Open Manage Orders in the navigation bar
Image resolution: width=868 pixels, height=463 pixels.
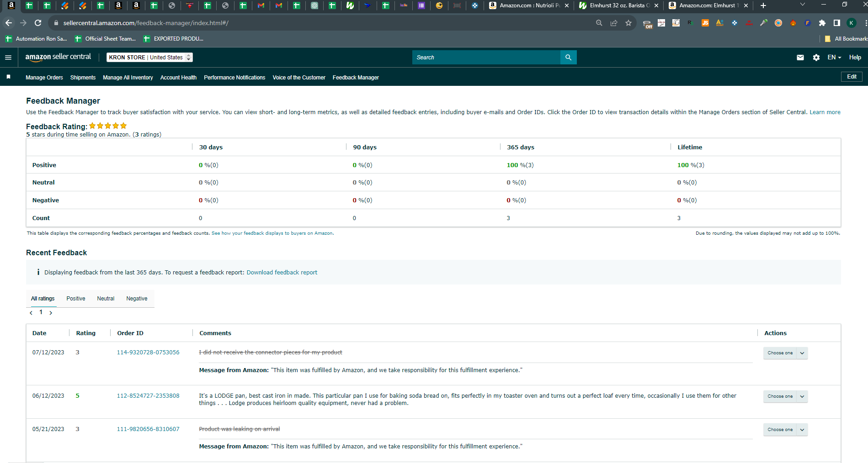[x=44, y=78]
